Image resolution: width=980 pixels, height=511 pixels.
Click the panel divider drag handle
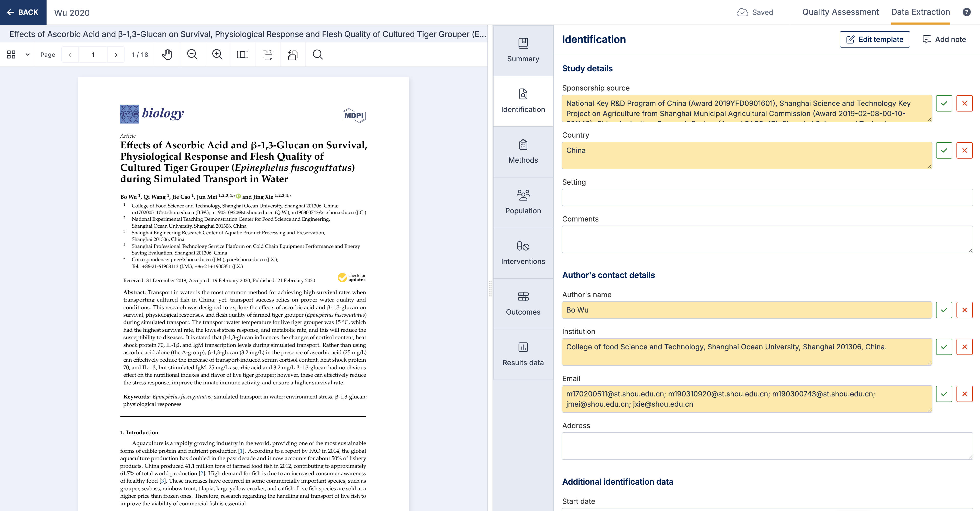point(490,288)
